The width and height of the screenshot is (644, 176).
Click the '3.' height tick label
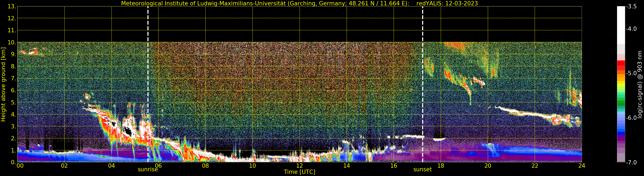click(13, 127)
